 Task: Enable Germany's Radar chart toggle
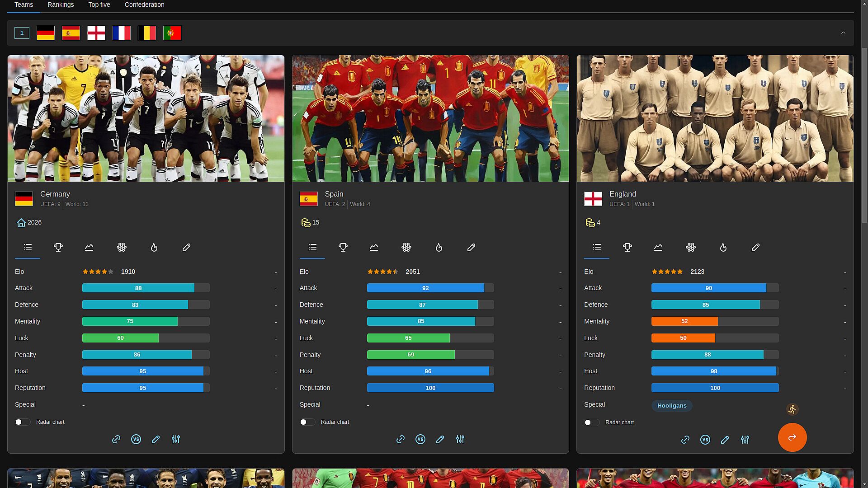click(x=22, y=422)
